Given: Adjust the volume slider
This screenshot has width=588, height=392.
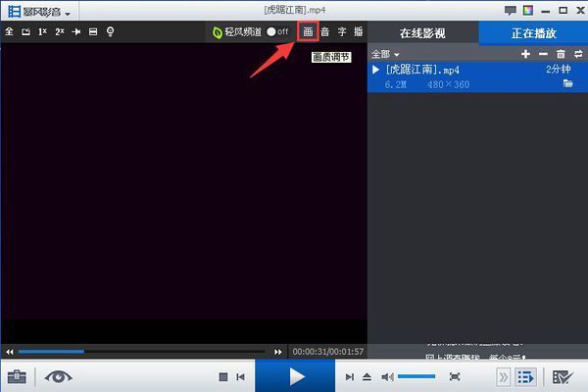Looking at the screenshot, I should coord(416,376).
